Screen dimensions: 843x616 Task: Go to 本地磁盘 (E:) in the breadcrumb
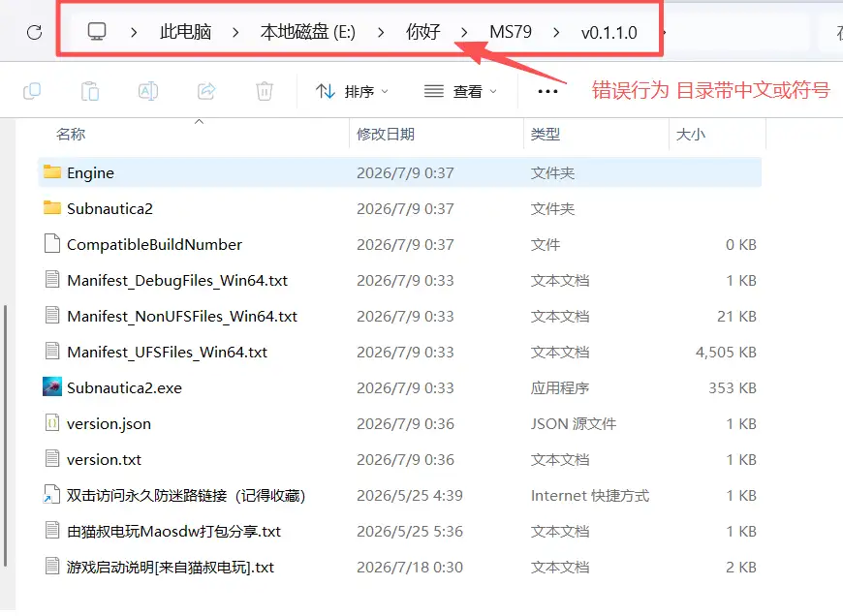[x=308, y=32]
